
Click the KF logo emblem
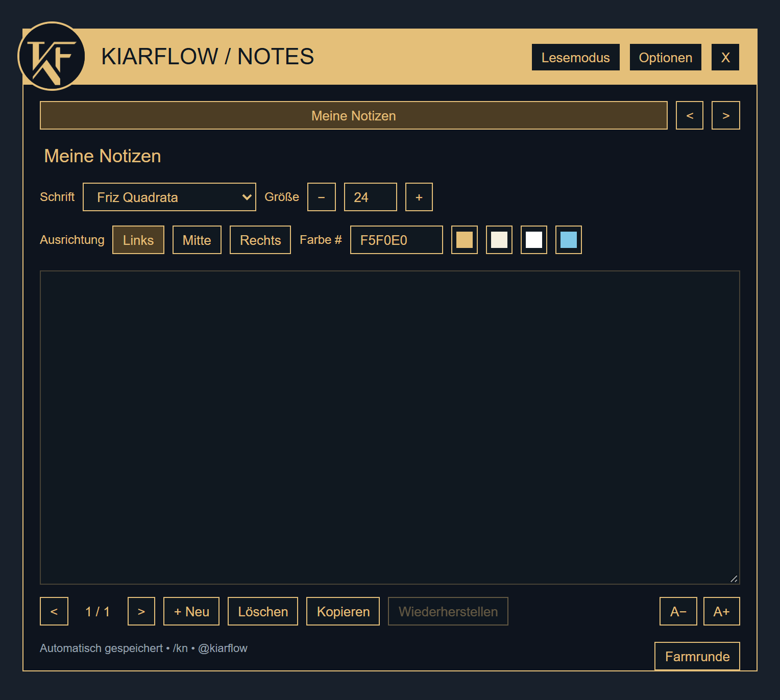[x=52, y=56]
